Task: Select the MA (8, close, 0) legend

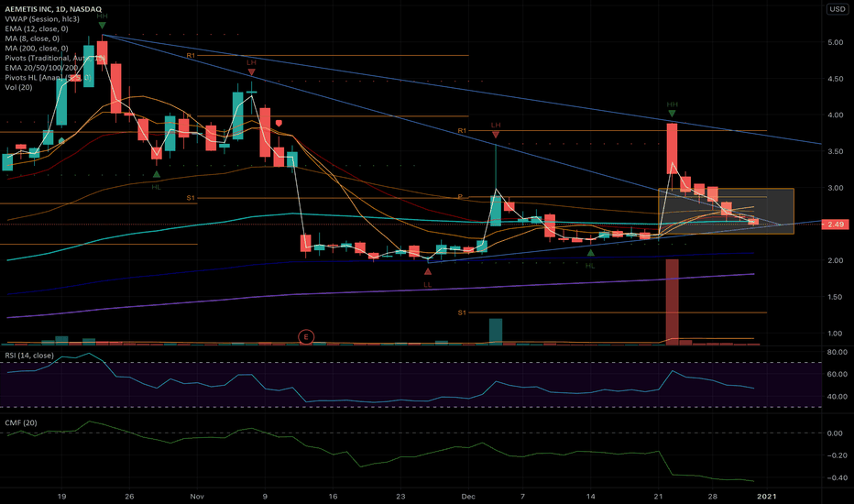Action: pyautogui.click(x=32, y=38)
